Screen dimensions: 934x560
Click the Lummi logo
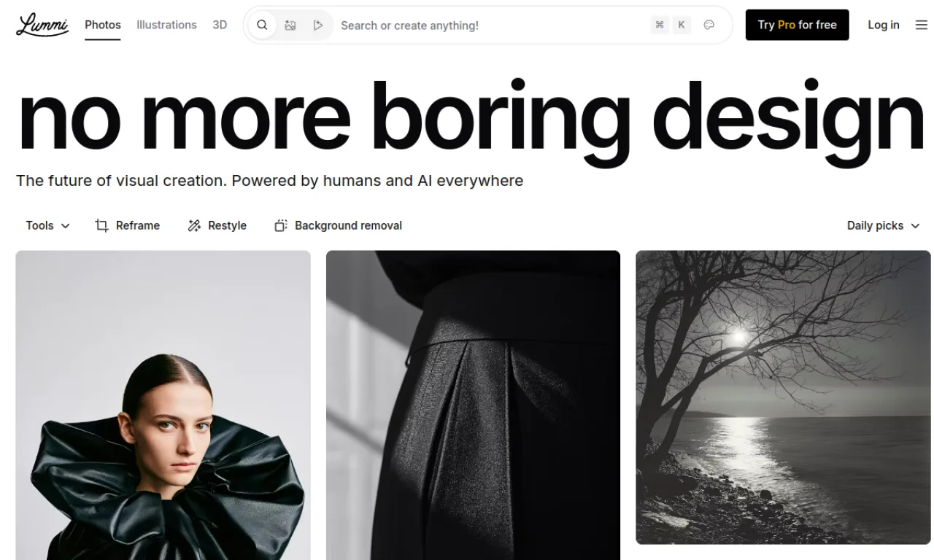[x=42, y=25]
